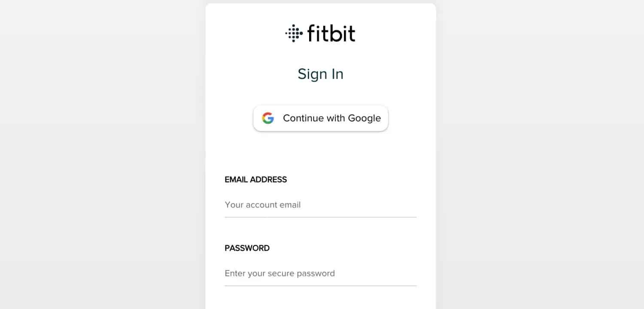Select the Google logo on the white pill button

coord(268,118)
